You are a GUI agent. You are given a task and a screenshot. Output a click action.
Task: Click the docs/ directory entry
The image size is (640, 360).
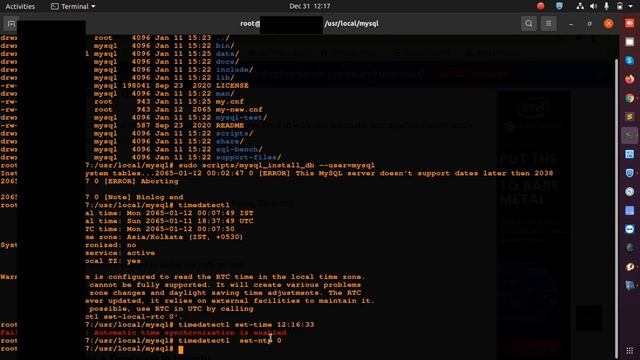227,62
